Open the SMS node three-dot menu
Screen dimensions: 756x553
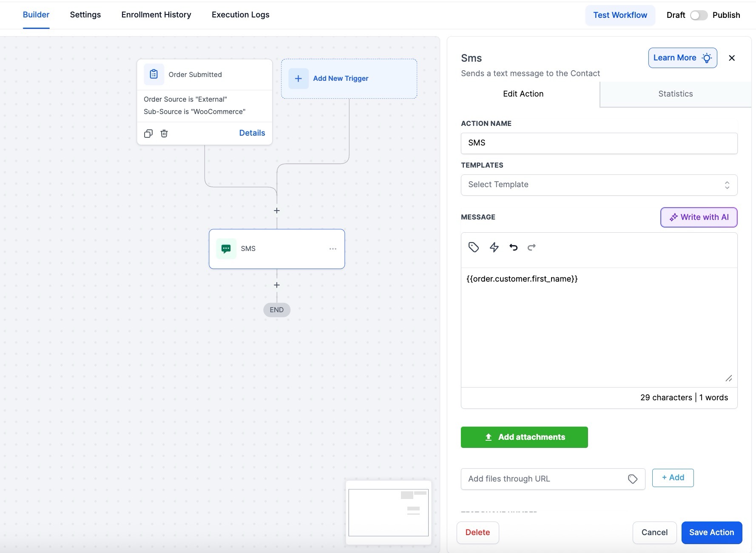333,249
